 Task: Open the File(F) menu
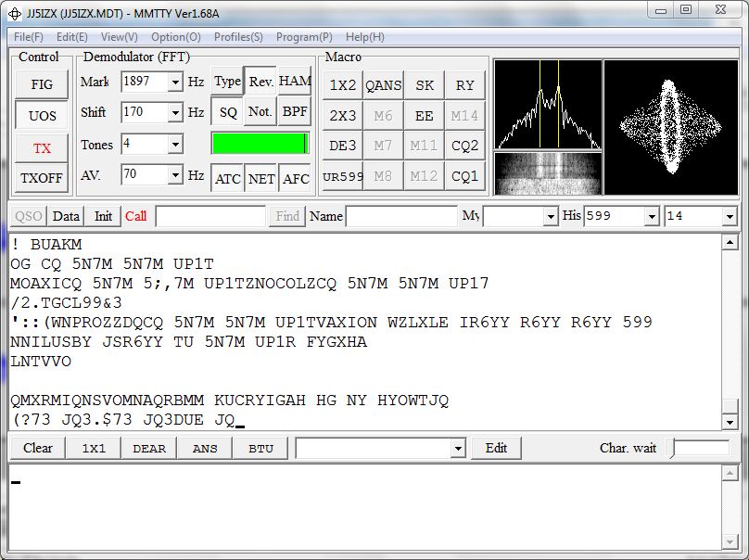point(28,37)
